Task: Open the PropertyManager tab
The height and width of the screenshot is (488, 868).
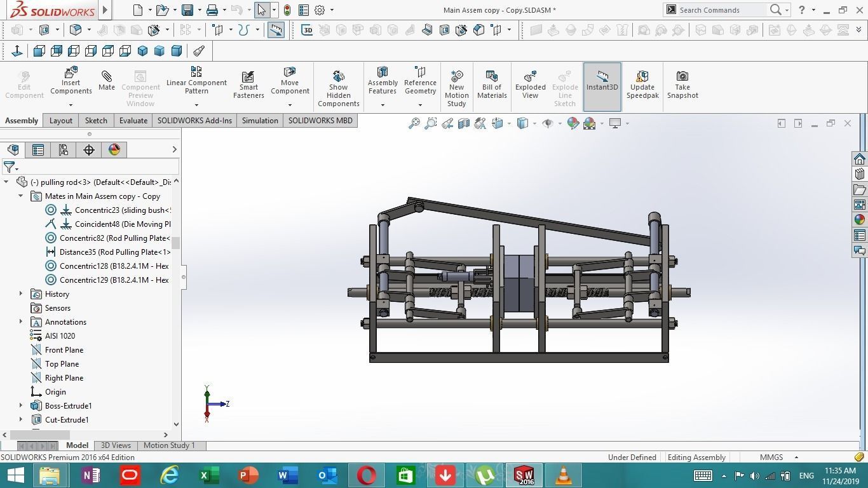Action: click(x=38, y=149)
